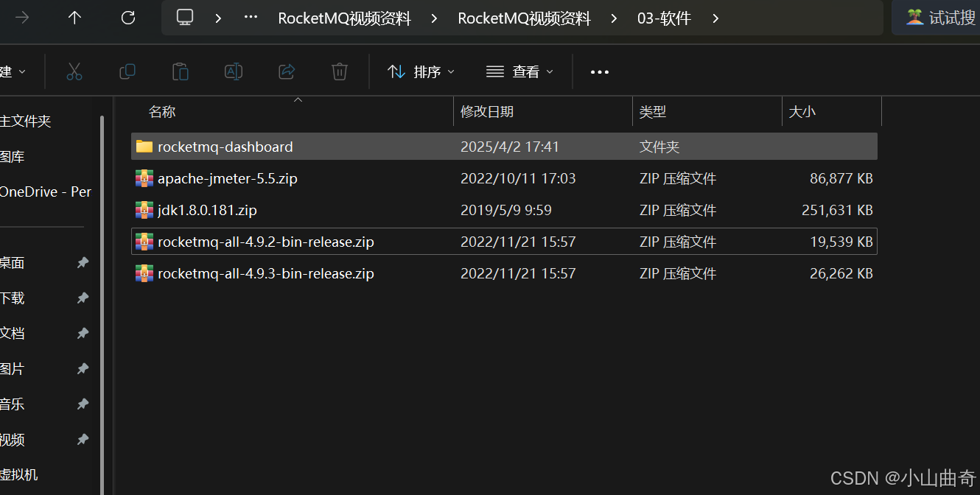
Task: Expand the chevron after second RocketMQ视频资料 breadcrumb
Action: coord(614,18)
